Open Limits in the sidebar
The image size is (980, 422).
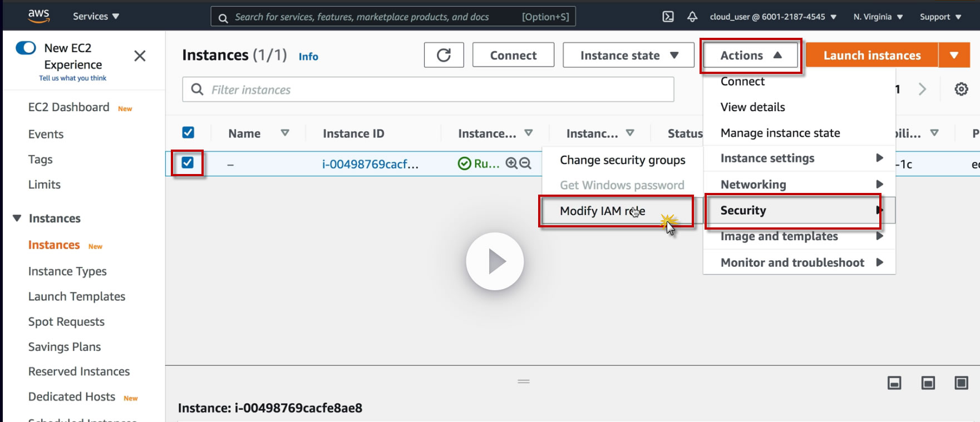(44, 185)
